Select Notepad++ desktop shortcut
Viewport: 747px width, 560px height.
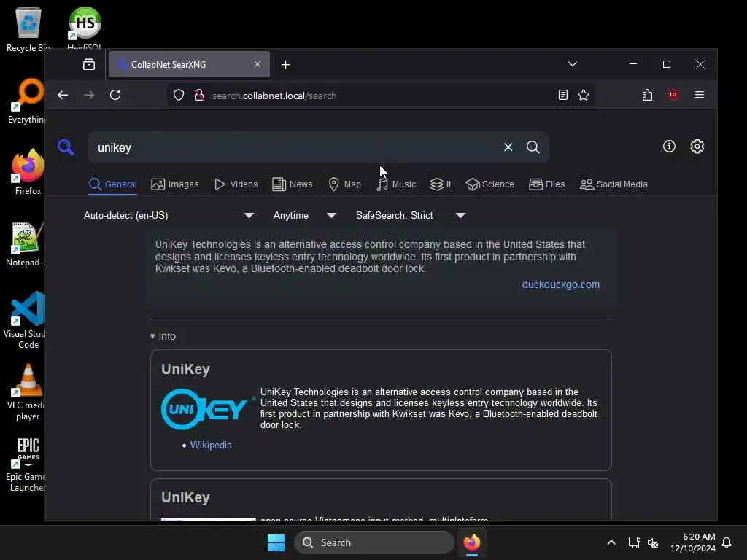[26, 244]
